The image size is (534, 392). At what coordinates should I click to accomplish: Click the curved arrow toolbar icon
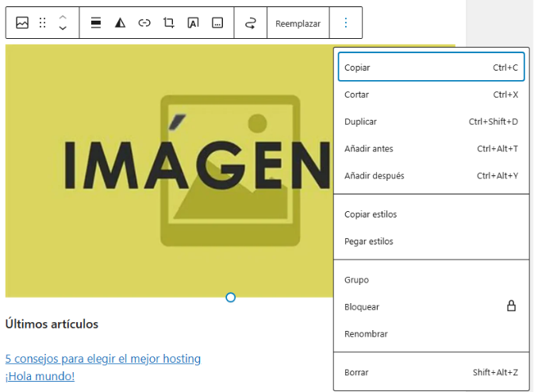(251, 23)
